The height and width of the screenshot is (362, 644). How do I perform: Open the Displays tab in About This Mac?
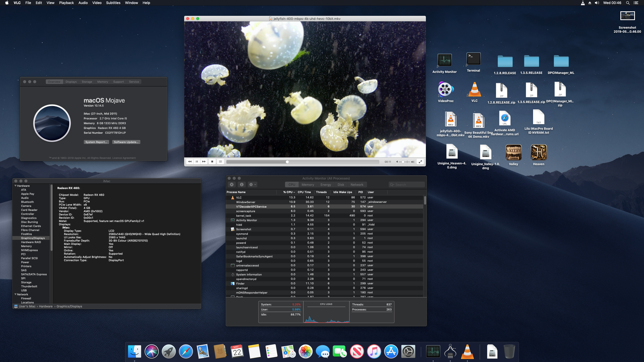71,82
